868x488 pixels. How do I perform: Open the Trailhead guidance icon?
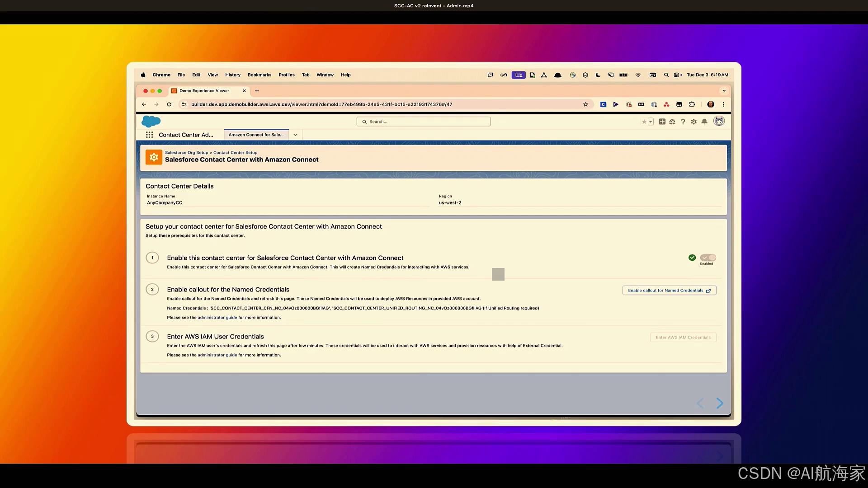[x=672, y=122]
